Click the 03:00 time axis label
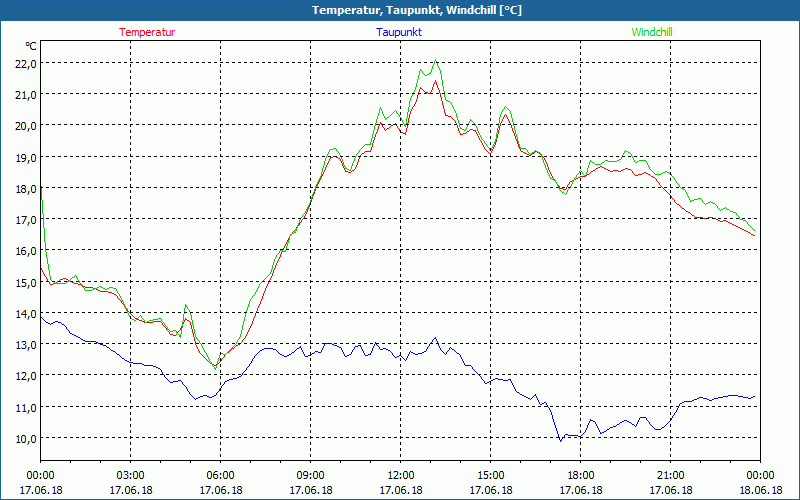The height and width of the screenshot is (500, 800). 131,476
